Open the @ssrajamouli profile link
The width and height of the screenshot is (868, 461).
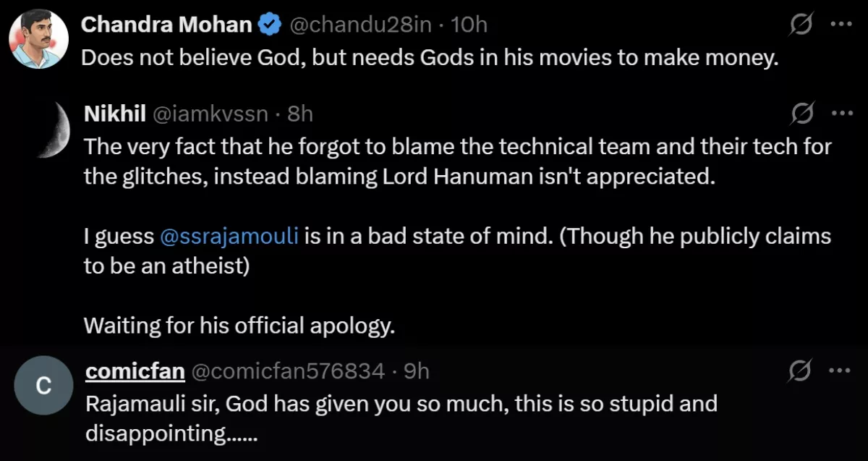click(230, 235)
